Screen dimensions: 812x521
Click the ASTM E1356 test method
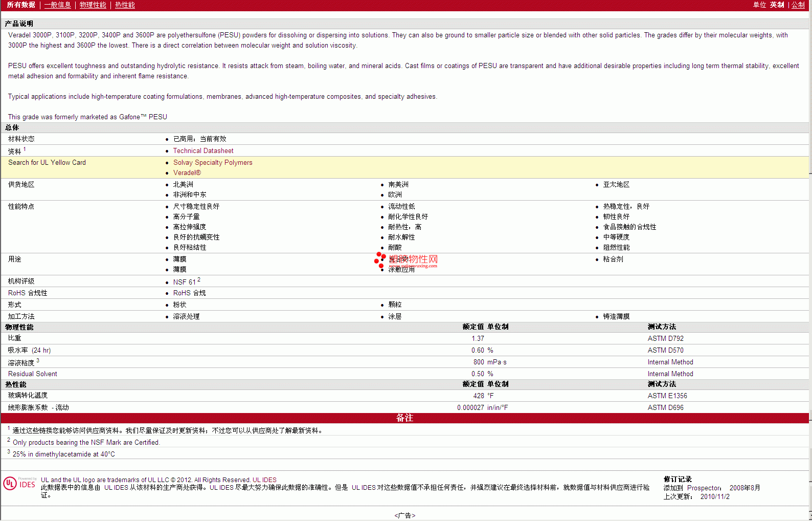667,396
